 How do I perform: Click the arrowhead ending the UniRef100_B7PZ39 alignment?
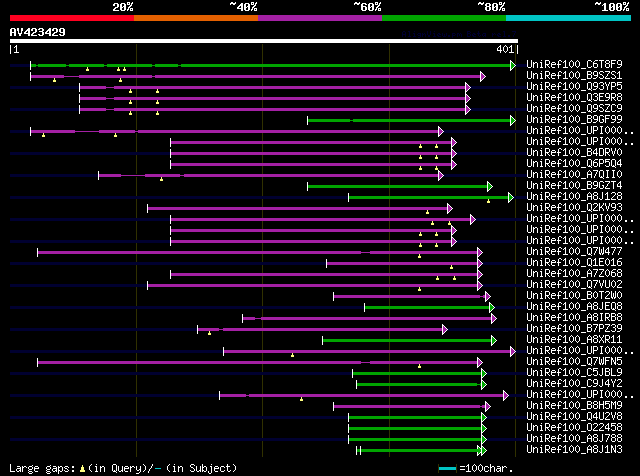pos(445,329)
